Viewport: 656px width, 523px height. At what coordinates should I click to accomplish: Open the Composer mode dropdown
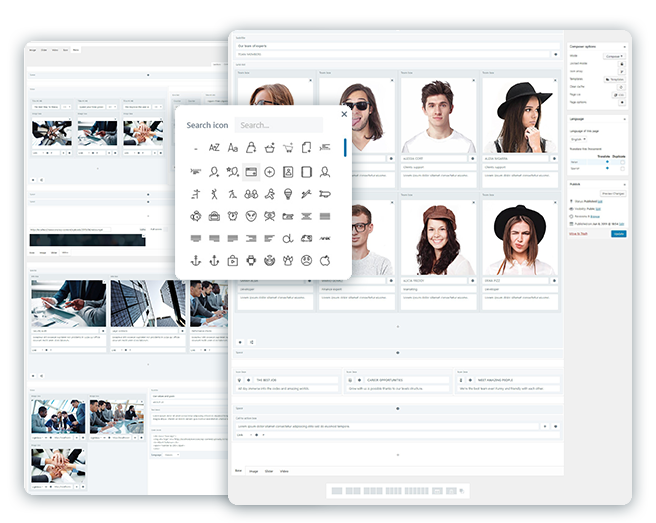pyautogui.click(x=613, y=57)
